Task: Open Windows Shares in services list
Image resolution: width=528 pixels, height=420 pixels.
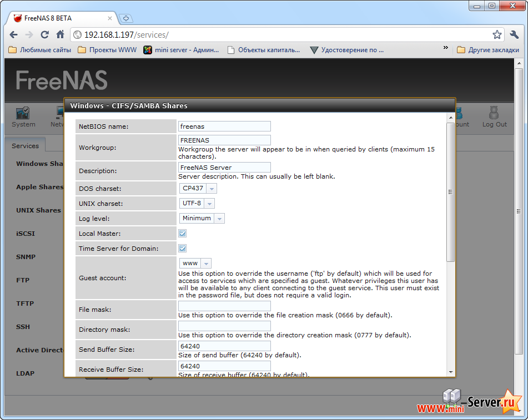Action: pos(39,164)
